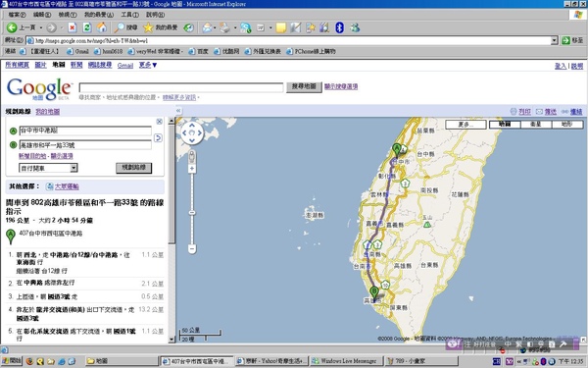Click the IE Back arrow button
The height and width of the screenshot is (368, 588).
coord(12,27)
